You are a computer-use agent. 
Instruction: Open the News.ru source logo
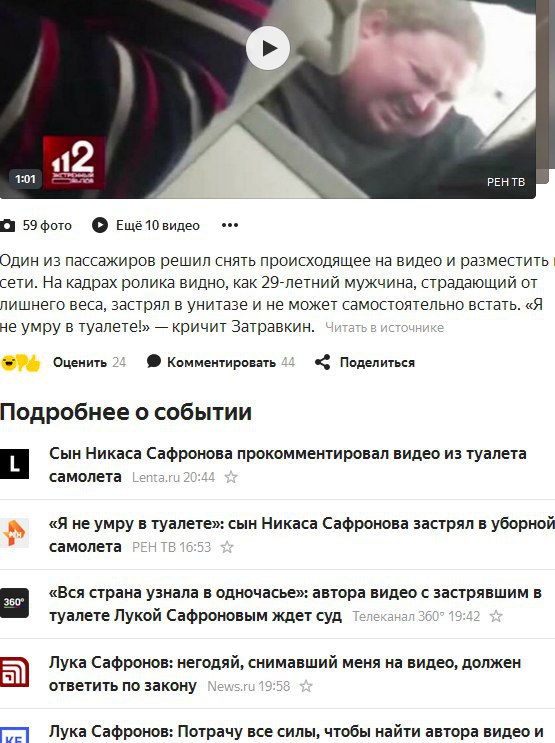click(14, 672)
